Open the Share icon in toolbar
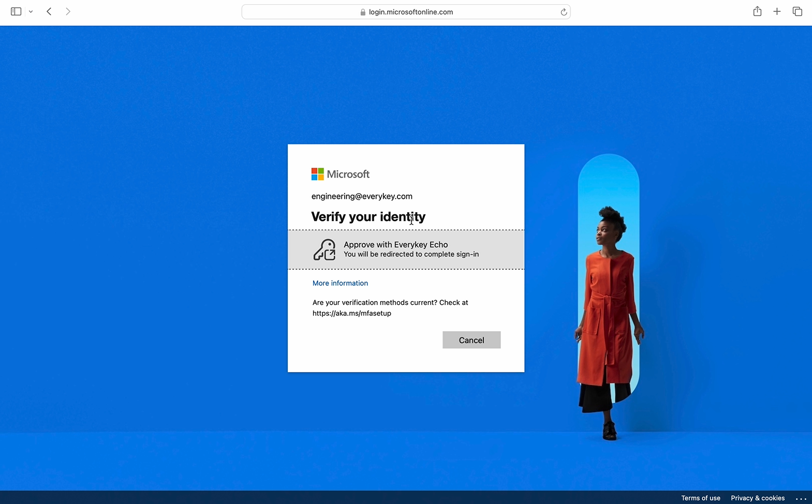The width and height of the screenshot is (812, 504). point(757,11)
